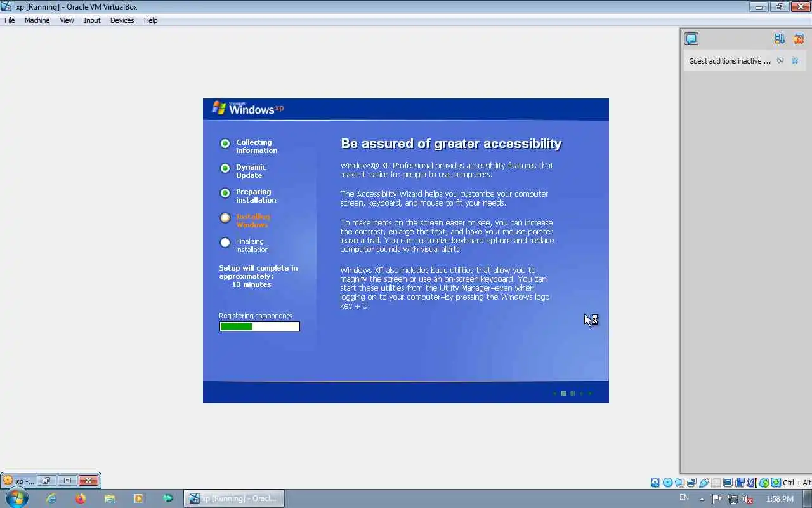The width and height of the screenshot is (812, 508).
Task: Click the EN language indicator
Action: click(x=684, y=497)
